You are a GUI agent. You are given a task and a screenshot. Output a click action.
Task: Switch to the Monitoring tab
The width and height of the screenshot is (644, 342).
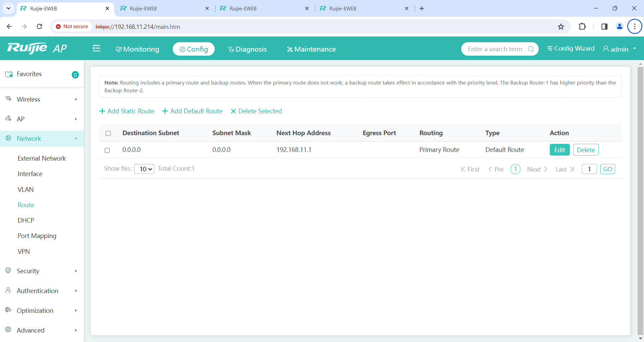point(138,49)
